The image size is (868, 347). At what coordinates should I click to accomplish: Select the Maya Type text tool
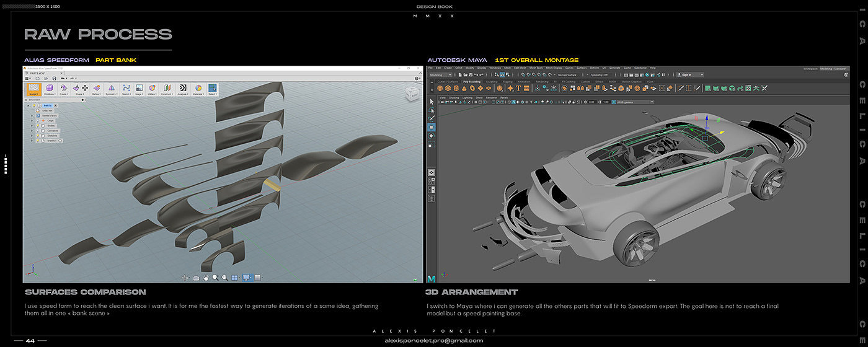[518, 89]
